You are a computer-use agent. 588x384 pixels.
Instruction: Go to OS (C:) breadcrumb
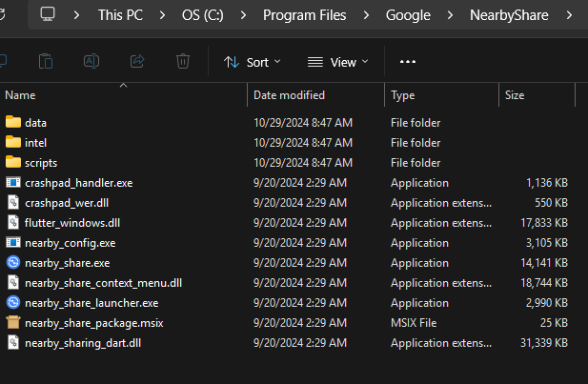pyautogui.click(x=202, y=15)
